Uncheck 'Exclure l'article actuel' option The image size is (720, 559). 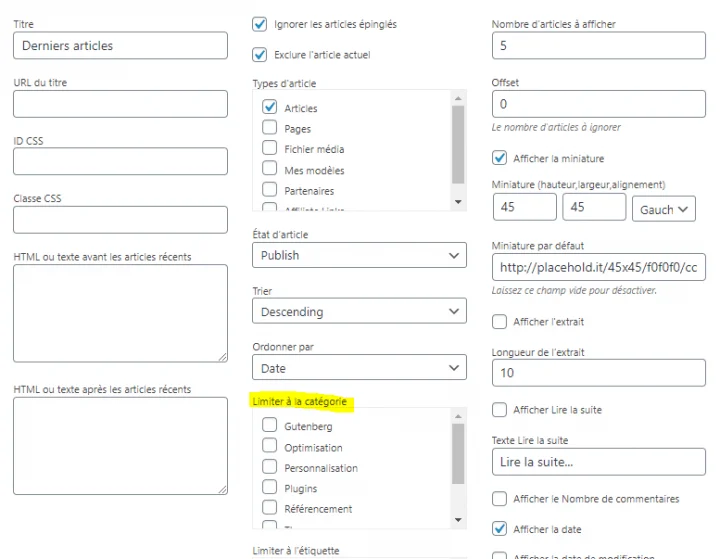pyautogui.click(x=260, y=54)
